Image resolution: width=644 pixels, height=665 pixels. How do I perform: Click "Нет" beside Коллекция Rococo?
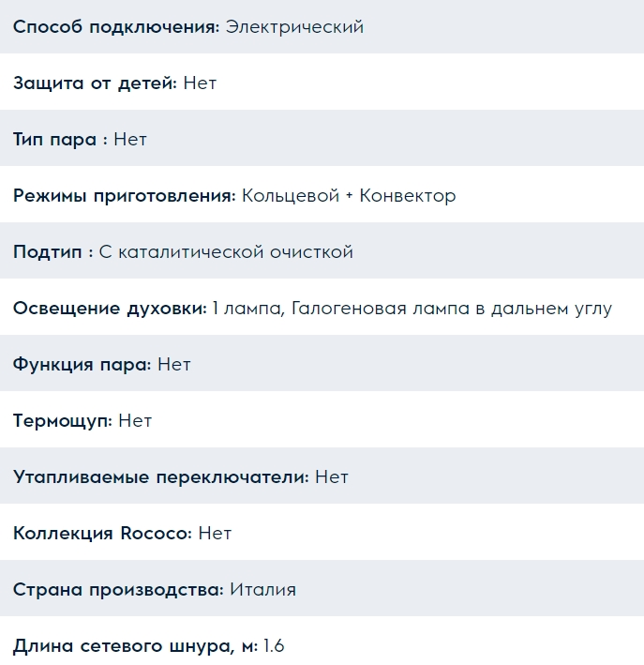click(x=215, y=534)
